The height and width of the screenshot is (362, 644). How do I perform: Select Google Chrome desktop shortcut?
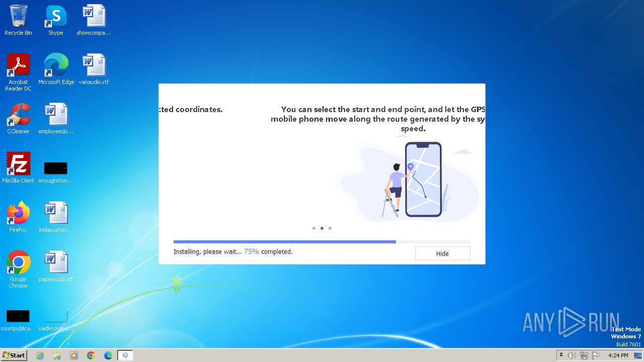point(18,270)
